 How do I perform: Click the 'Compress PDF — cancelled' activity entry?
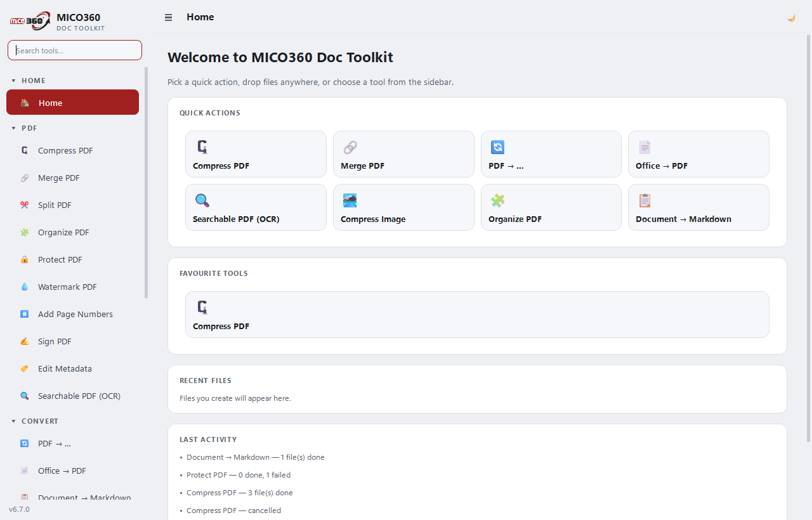pos(233,510)
